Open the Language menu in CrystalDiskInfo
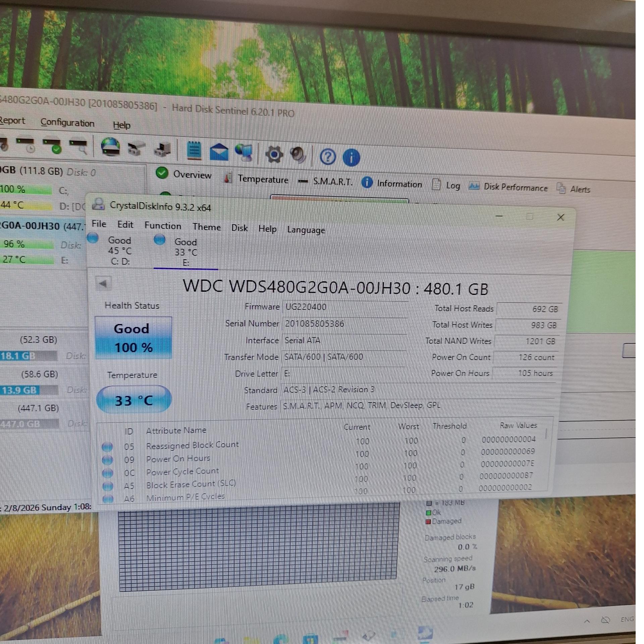 click(x=306, y=230)
